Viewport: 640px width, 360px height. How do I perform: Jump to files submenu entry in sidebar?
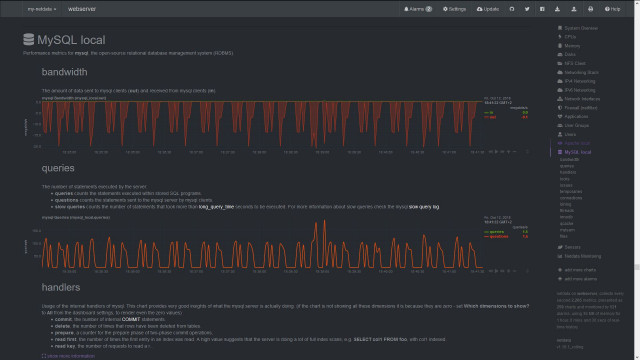563,236
